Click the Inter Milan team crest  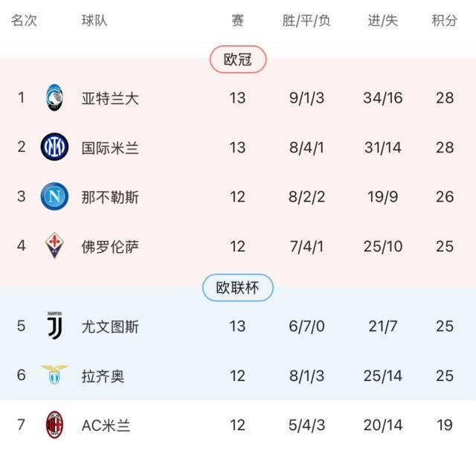click(54, 147)
